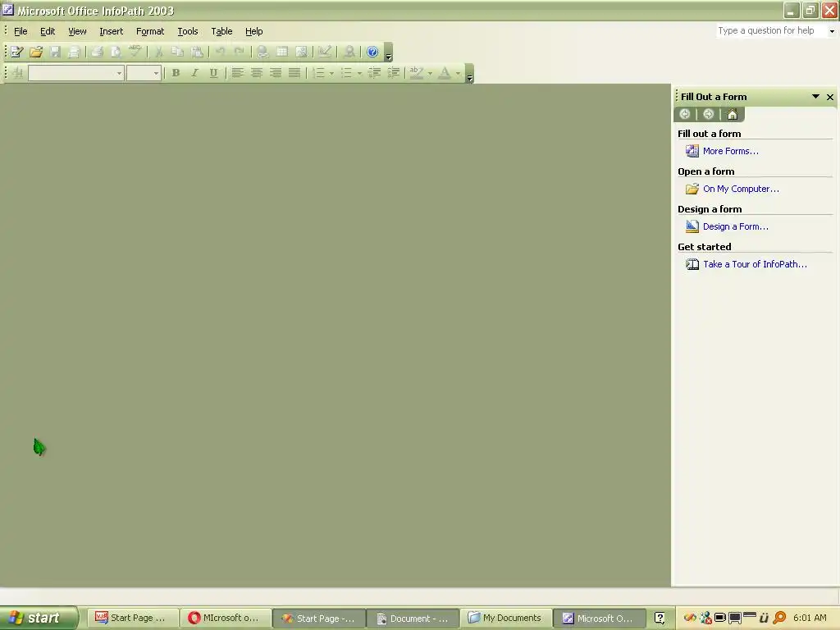Close the Fill Out a Form task pane
Screen dimensions: 840x630
pos(830,97)
